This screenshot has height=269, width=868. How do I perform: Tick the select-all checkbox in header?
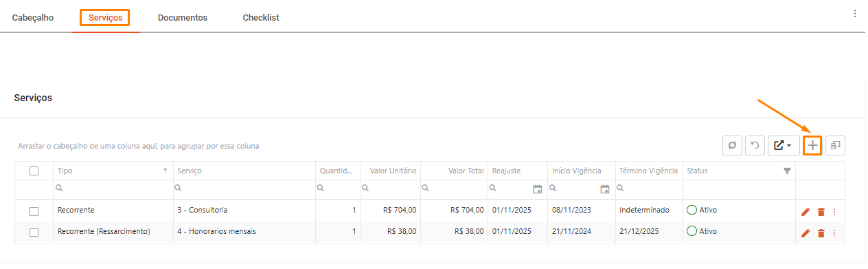coord(34,171)
